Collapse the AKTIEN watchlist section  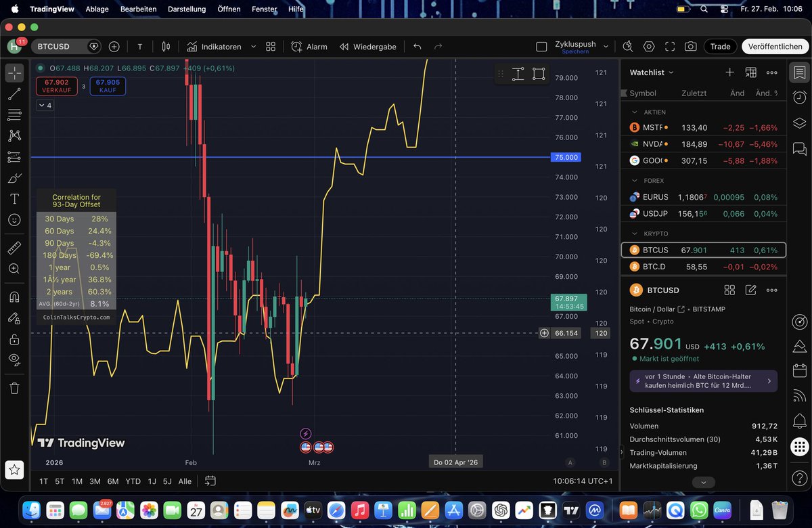pyautogui.click(x=635, y=112)
